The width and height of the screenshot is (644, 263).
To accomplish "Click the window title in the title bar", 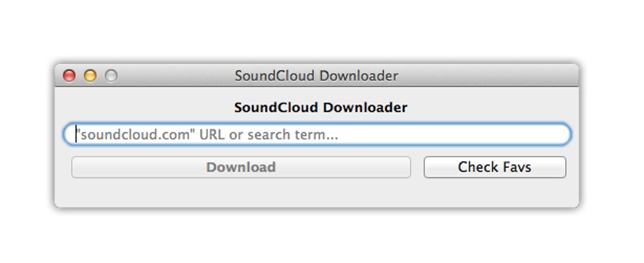I will [316, 76].
